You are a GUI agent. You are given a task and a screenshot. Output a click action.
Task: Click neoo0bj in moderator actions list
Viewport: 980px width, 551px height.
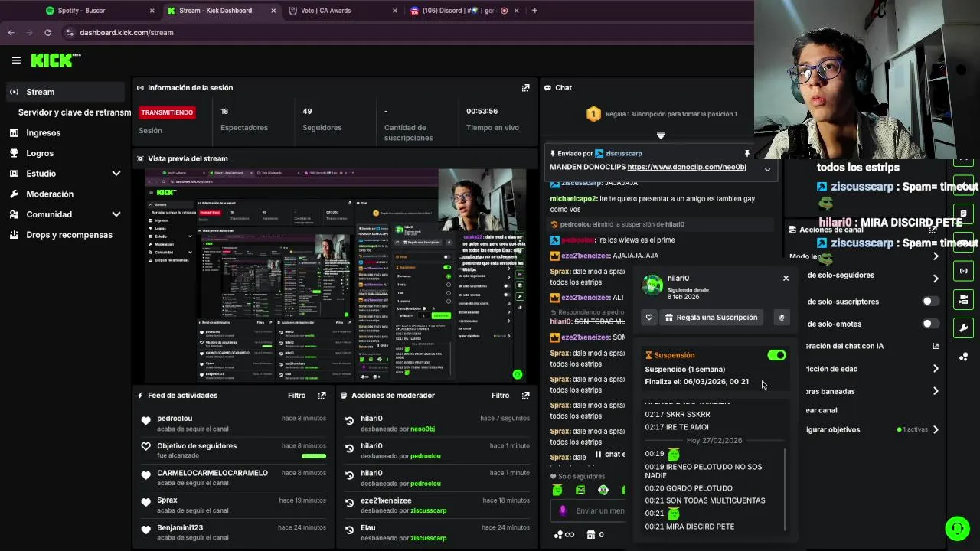[422, 429]
